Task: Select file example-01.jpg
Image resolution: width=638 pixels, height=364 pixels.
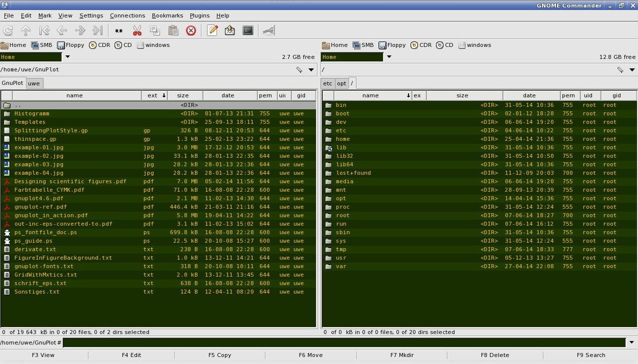Action: (158, 147)
